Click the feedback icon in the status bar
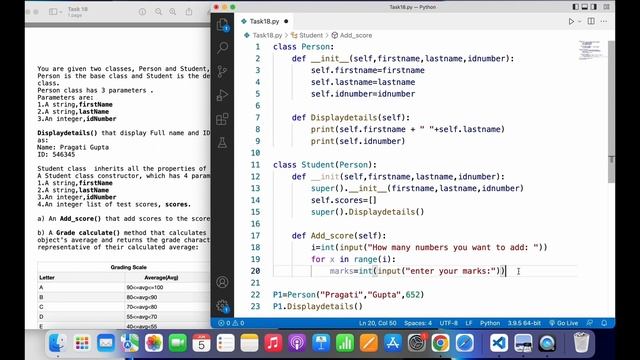This screenshot has height=360, width=640. coord(590,323)
